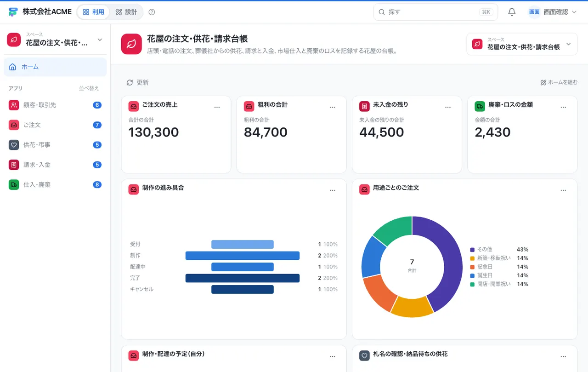Screen dimensions: 588x372
Task: Open more options on 制作の進み具合 card
Action: [x=333, y=190]
